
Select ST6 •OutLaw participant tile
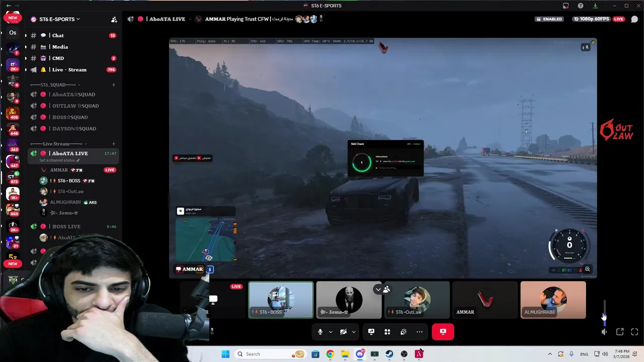coord(417,300)
